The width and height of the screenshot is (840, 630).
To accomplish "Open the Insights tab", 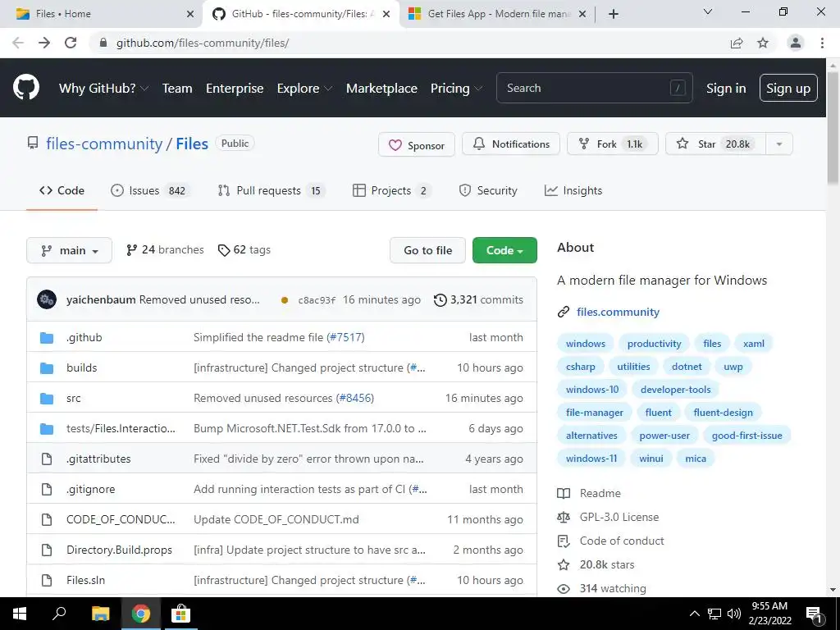I will [x=573, y=190].
